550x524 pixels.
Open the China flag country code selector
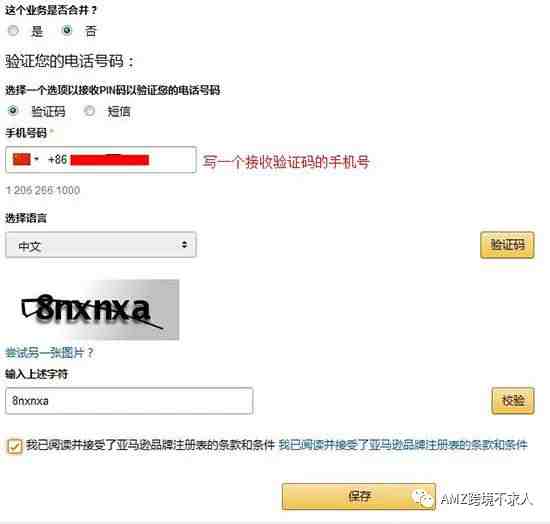[x=25, y=160]
